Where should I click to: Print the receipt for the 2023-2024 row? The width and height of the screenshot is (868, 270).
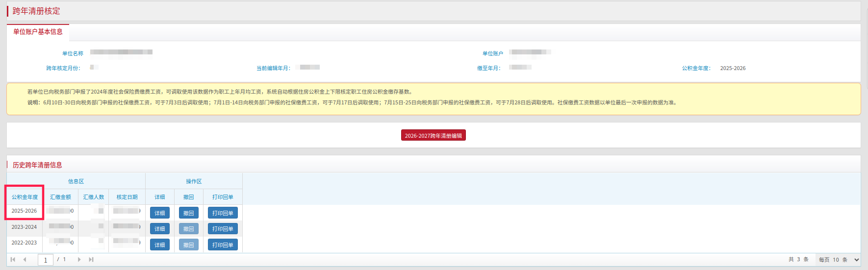pyautogui.click(x=223, y=229)
